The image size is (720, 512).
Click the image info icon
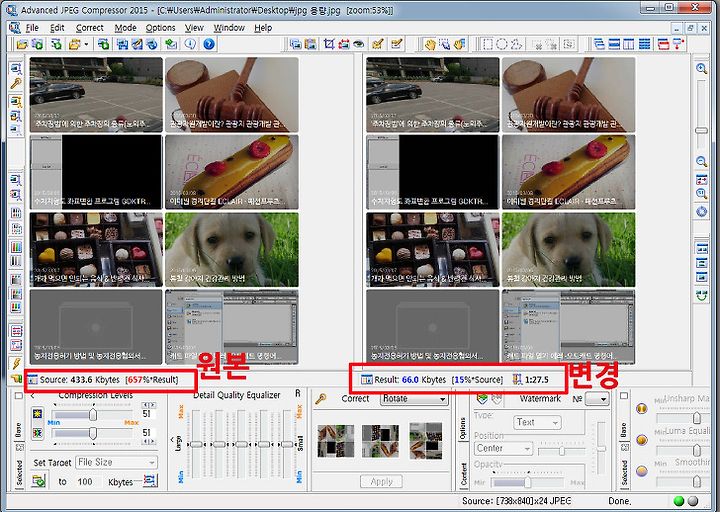click(190, 44)
